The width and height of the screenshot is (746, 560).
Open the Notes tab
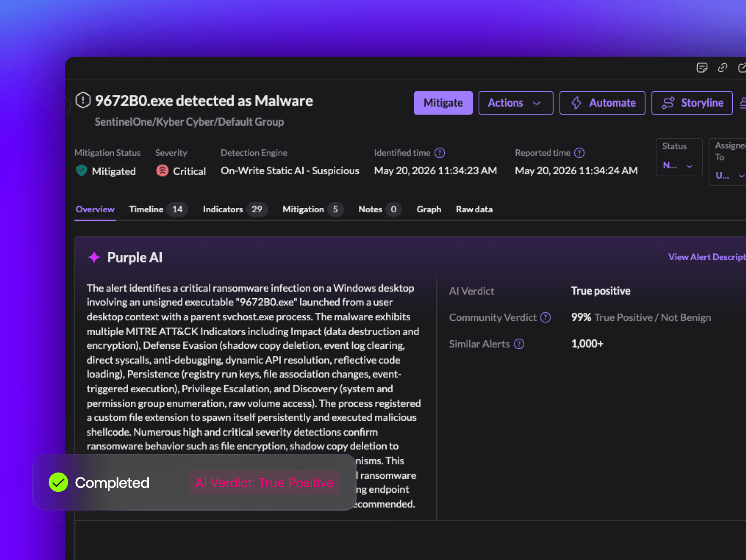[x=379, y=209]
